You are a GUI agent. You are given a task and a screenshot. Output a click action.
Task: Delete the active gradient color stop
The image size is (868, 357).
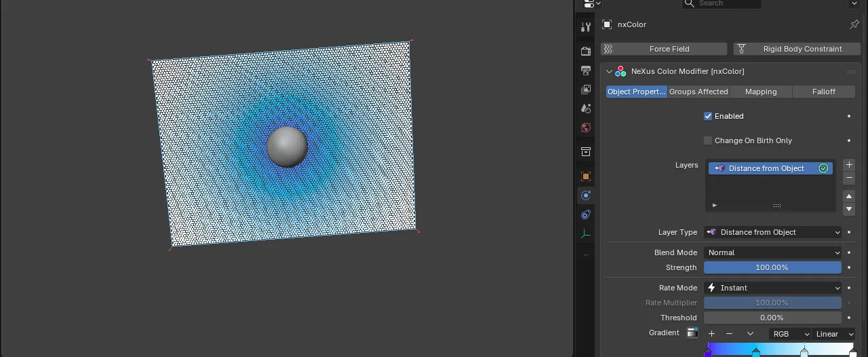(x=729, y=334)
